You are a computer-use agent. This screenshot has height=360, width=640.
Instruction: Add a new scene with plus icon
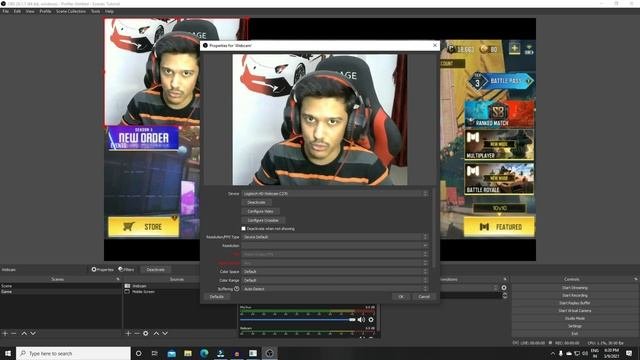[x=5, y=333]
